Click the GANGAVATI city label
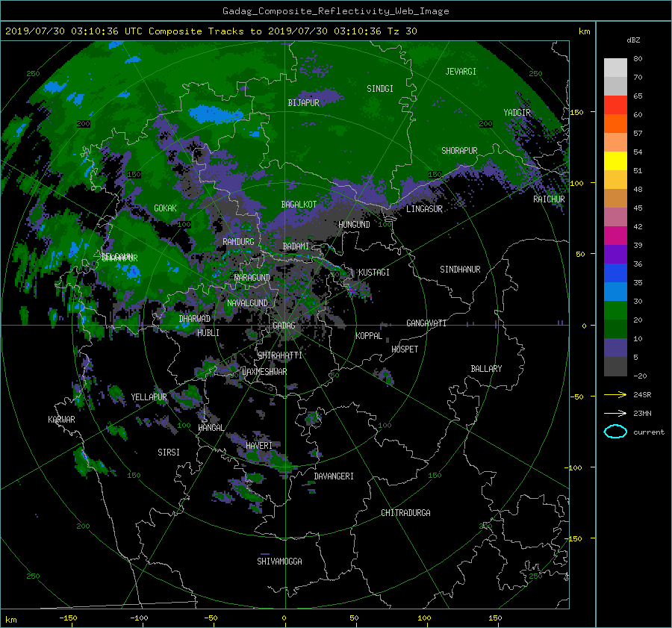This screenshot has width=672, height=628. 426,323
